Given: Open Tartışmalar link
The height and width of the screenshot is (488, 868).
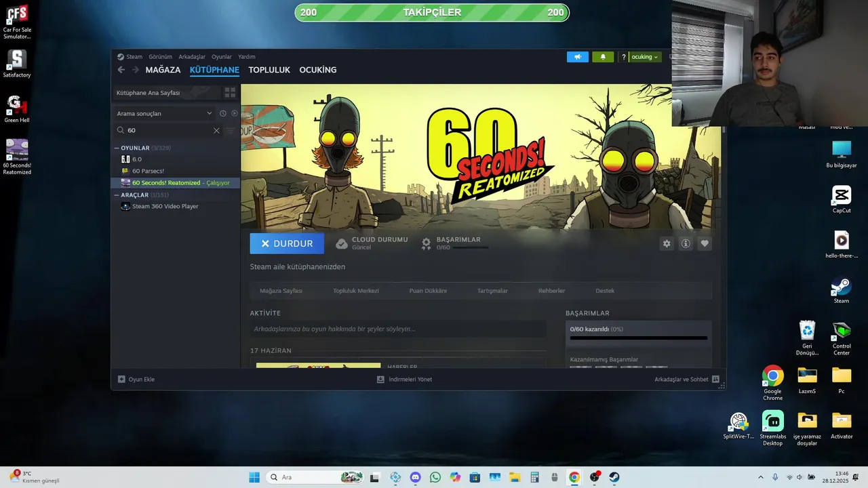Looking at the screenshot, I should tap(492, 291).
